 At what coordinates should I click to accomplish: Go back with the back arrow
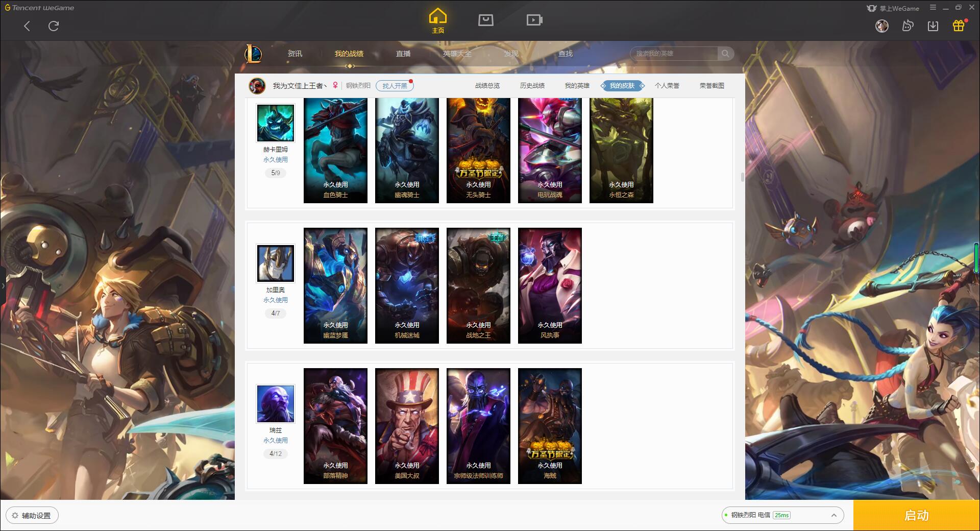(27, 26)
